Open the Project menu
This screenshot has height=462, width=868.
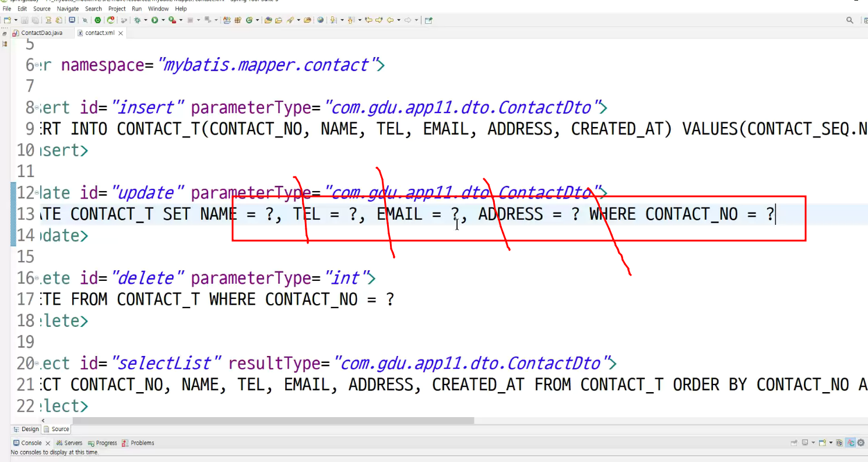coord(117,9)
